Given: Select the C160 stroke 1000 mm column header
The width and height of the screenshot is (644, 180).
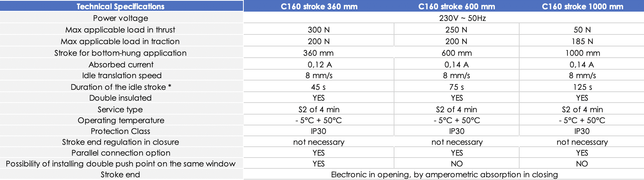Looking at the screenshot, I should tap(582, 6).
